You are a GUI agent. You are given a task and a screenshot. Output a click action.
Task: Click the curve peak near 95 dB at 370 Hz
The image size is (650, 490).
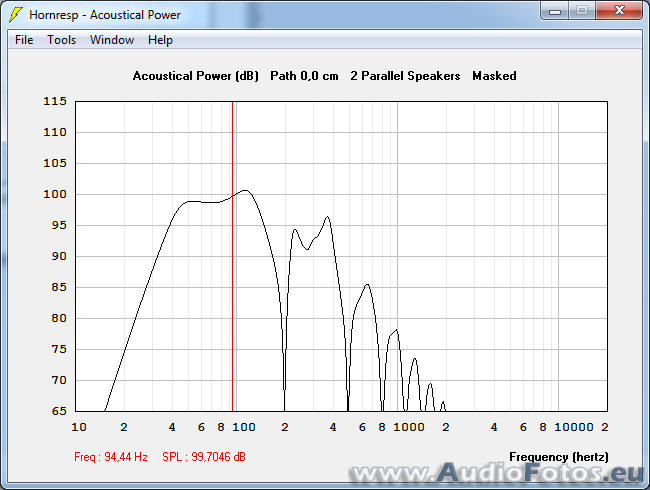(x=327, y=216)
